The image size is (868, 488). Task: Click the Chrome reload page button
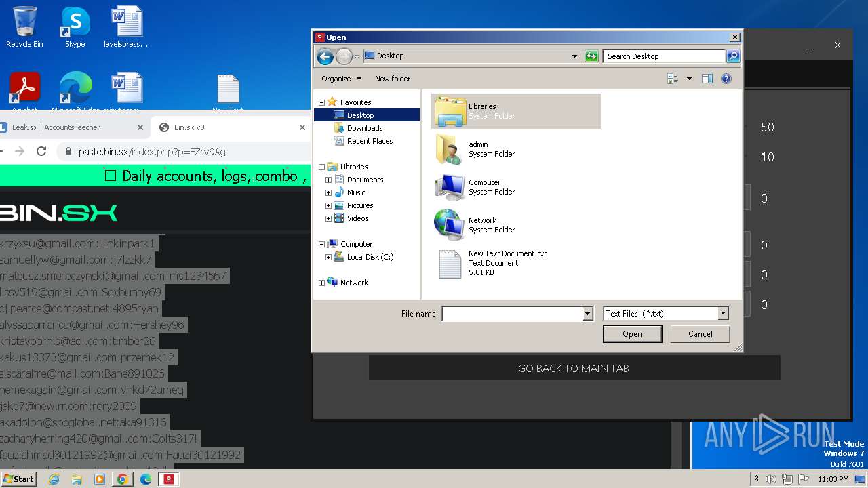tap(41, 151)
